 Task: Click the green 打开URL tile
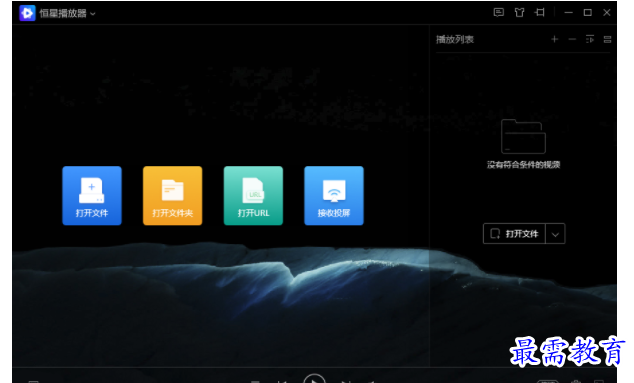click(253, 195)
